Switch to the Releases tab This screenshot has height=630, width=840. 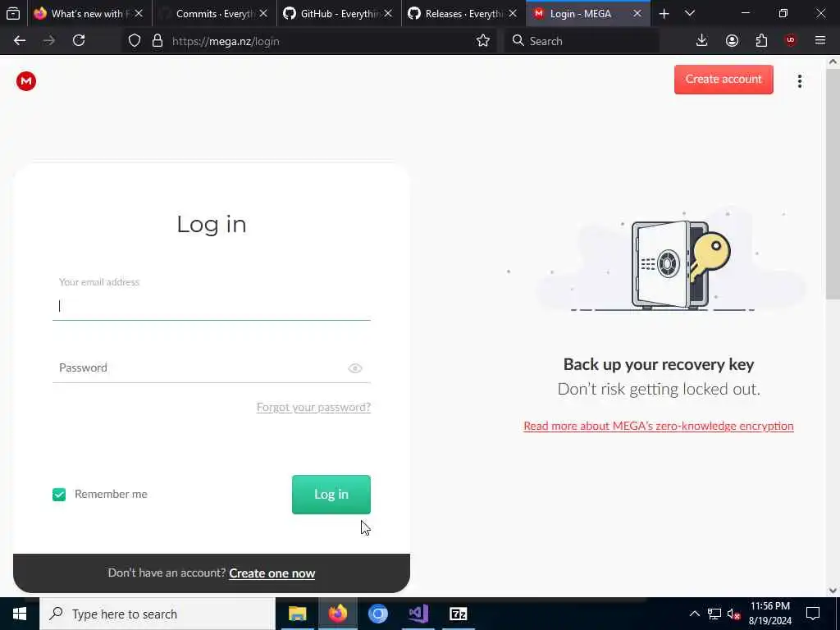click(463, 13)
